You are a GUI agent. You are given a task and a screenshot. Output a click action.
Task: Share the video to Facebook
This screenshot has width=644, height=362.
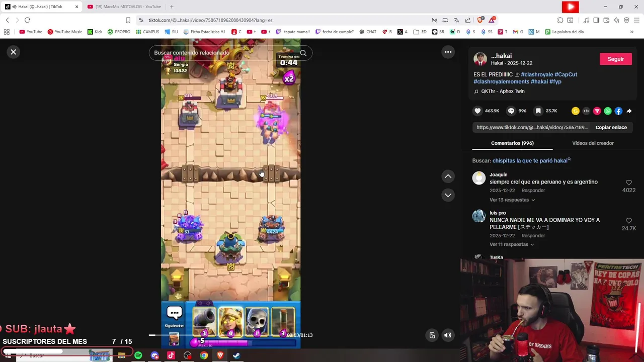pyautogui.click(x=618, y=111)
